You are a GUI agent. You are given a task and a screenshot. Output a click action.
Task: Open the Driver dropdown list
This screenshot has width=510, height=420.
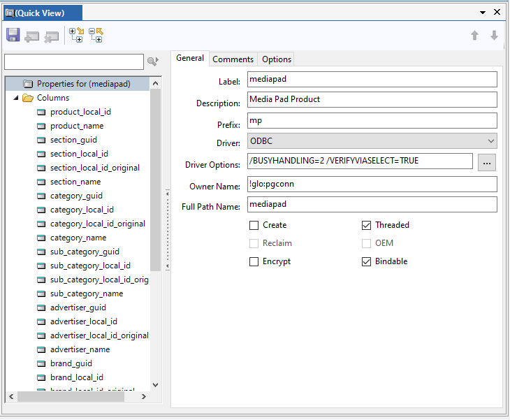pos(491,141)
